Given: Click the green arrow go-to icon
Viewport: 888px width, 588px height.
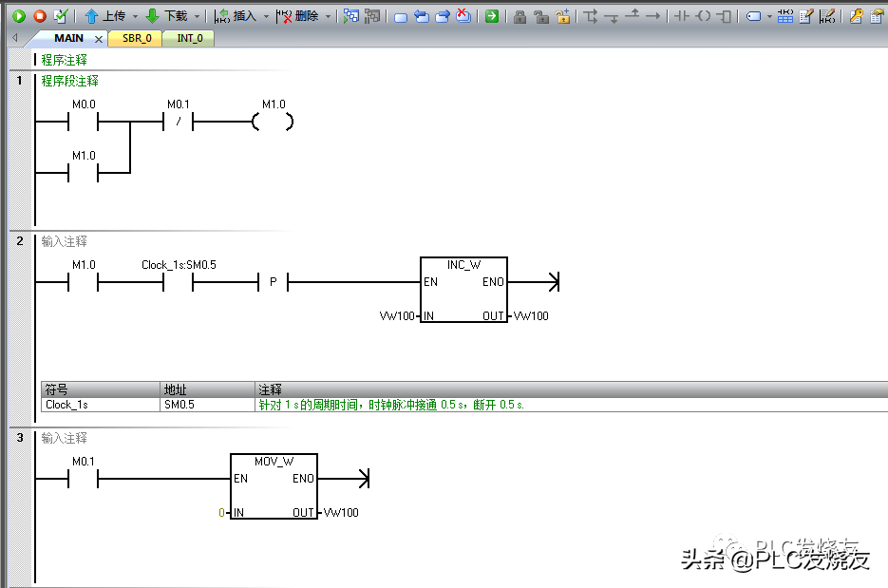Looking at the screenshot, I should coord(491,16).
